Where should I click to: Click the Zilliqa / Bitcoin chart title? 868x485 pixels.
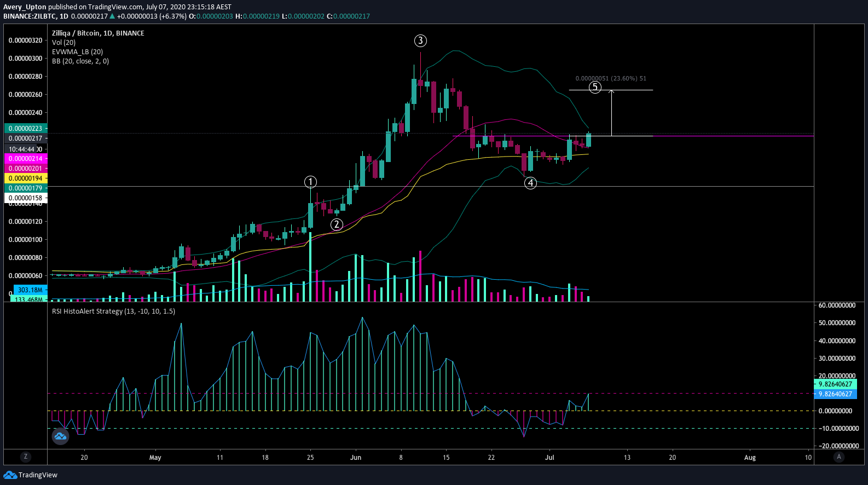click(98, 33)
